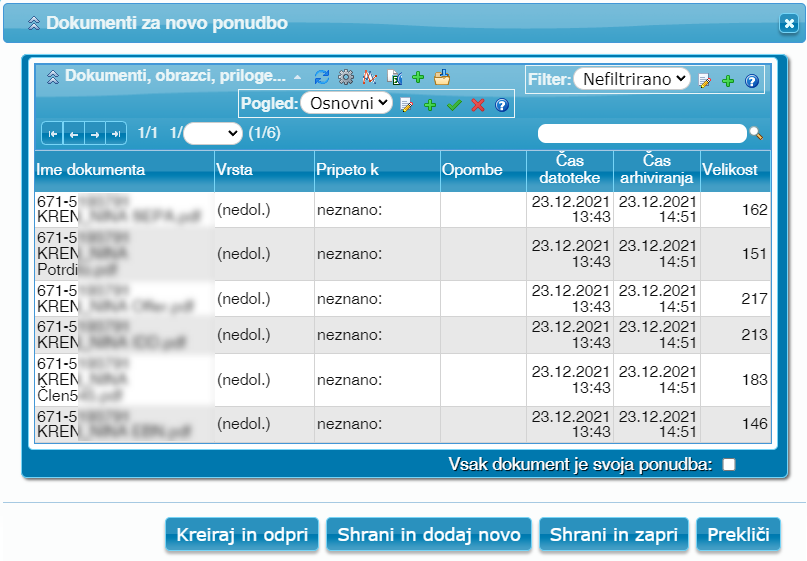Click the green plus next to Filter

tap(728, 81)
